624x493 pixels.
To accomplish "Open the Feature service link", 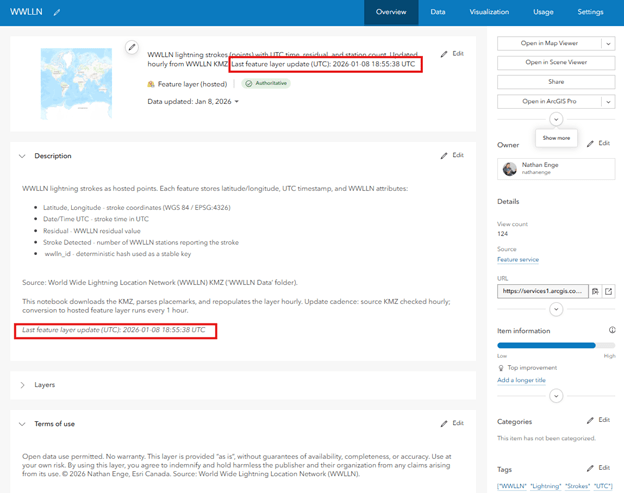I will point(518,259).
